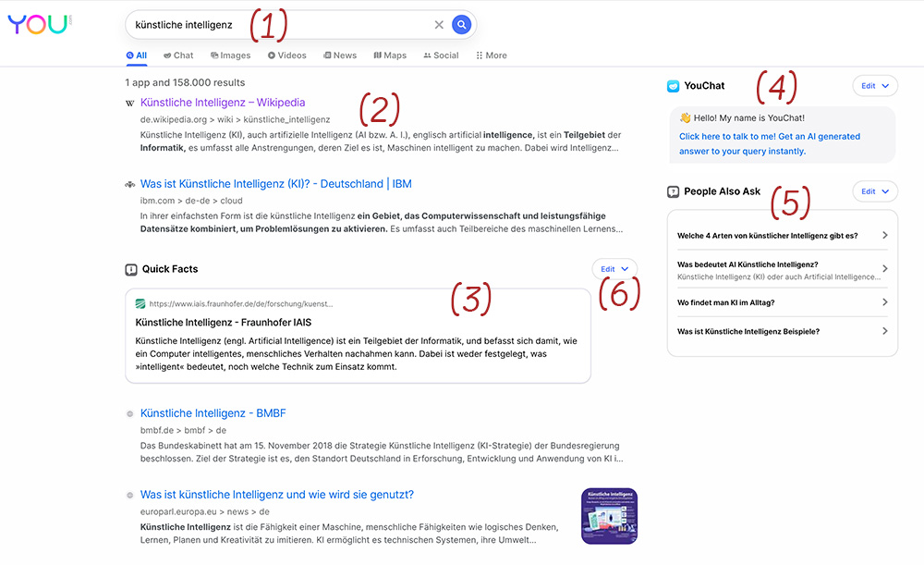
Task: Open the Quick Facts Edit dropdown
Action: 614,269
